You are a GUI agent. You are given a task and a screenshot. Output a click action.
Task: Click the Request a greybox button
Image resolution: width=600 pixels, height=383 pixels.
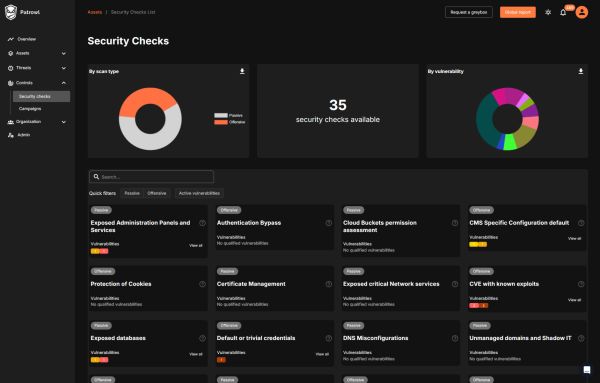pyautogui.click(x=468, y=12)
